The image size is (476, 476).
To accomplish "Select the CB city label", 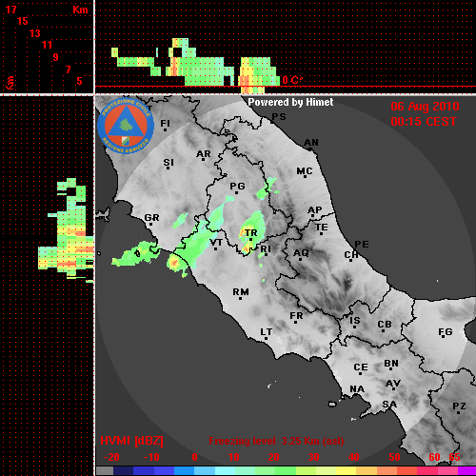I will tap(385, 325).
